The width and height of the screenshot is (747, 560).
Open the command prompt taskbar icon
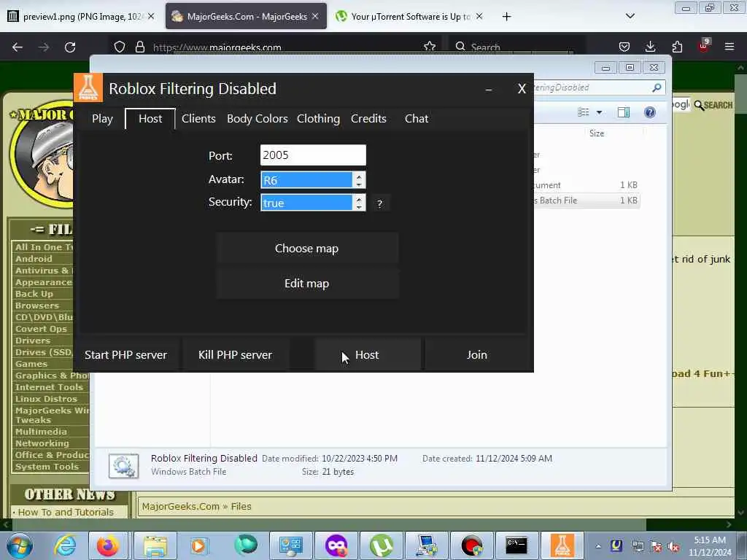pyautogui.click(x=516, y=545)
